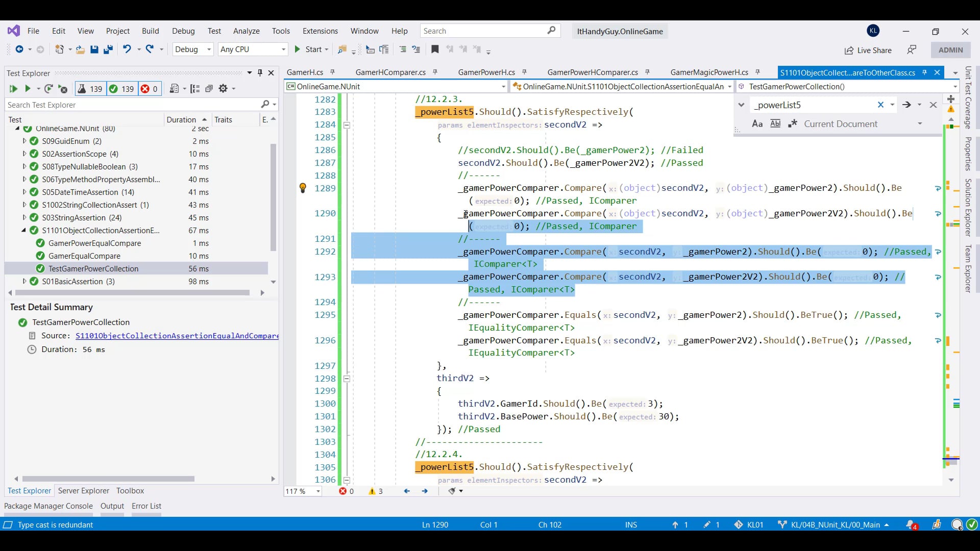This screenshot has width=980, height=551.
Task: Click the Live Share button
Action: pos(868,50)
